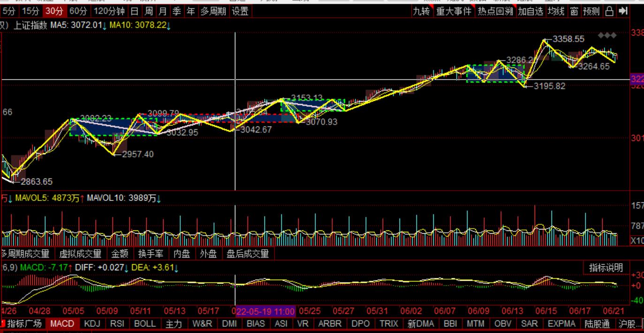
Task: Click the 预测 forecast button
Action: (x=591, y=11)
